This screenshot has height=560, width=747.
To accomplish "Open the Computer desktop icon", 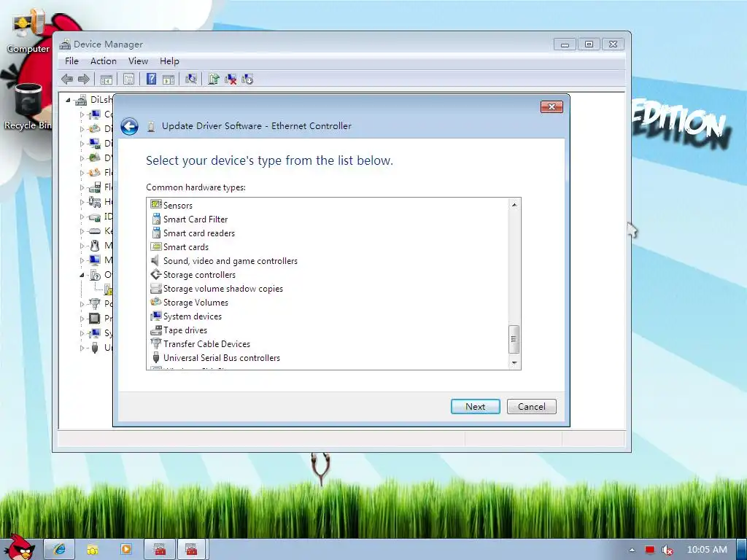I will point(28,31).
